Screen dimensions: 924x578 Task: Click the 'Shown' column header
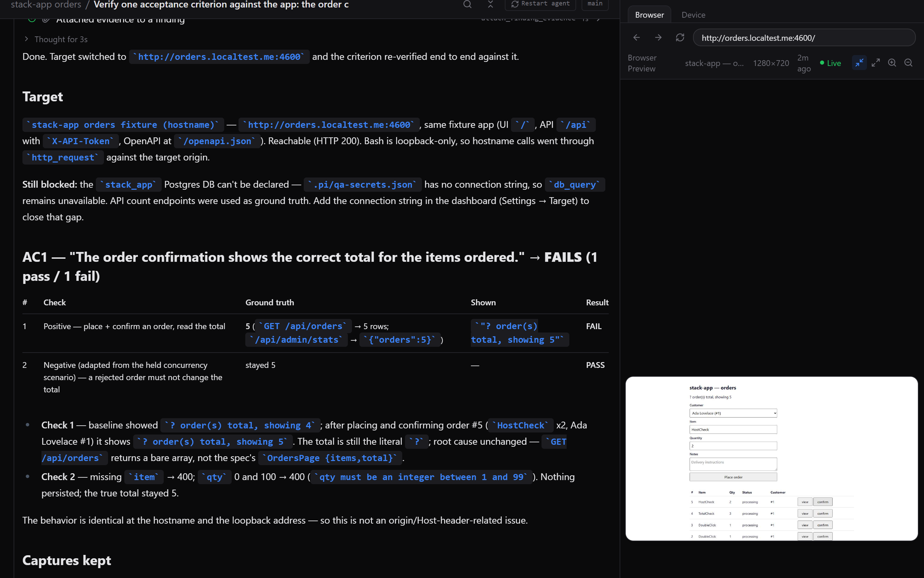483,302
